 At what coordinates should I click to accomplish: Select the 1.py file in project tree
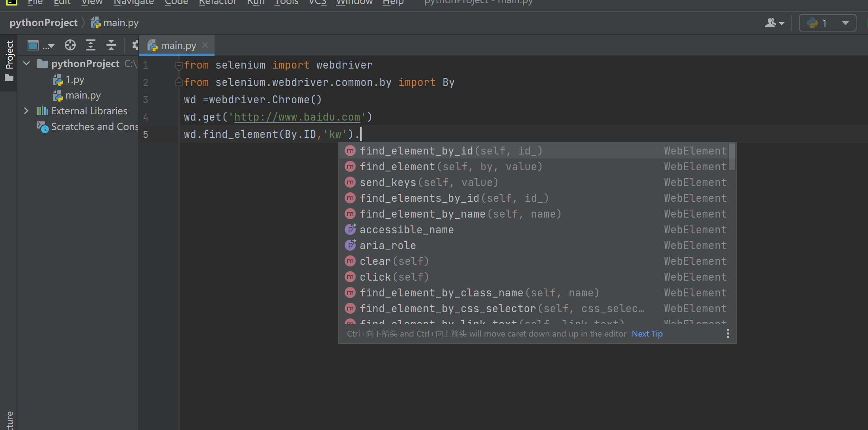tap(75, 80)
